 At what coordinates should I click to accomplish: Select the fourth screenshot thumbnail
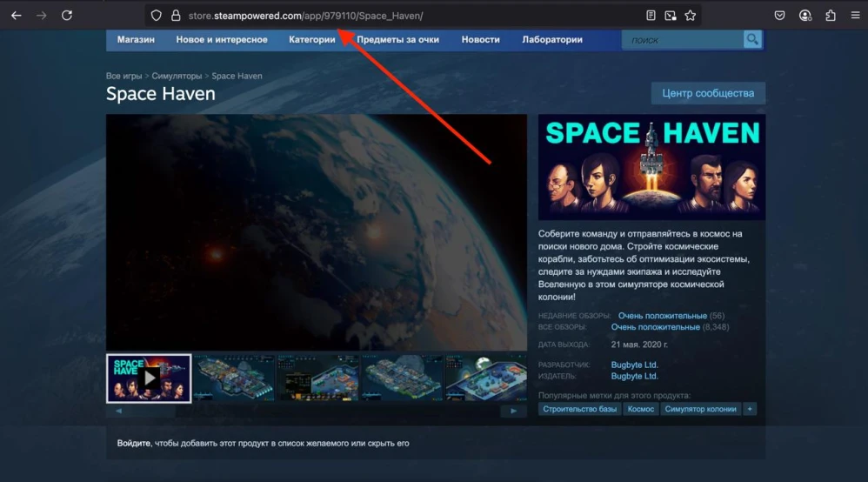pyautogui.click(x=403, y=378)
